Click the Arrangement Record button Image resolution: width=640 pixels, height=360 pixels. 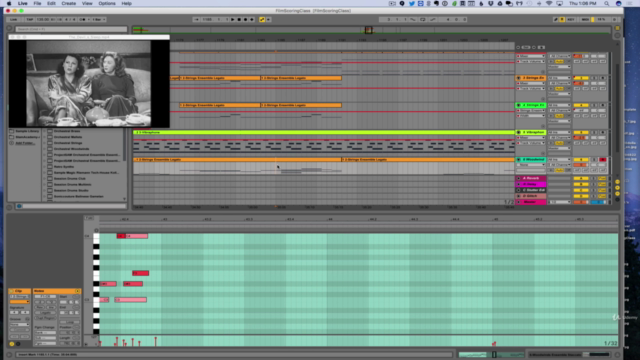point(246,19)
